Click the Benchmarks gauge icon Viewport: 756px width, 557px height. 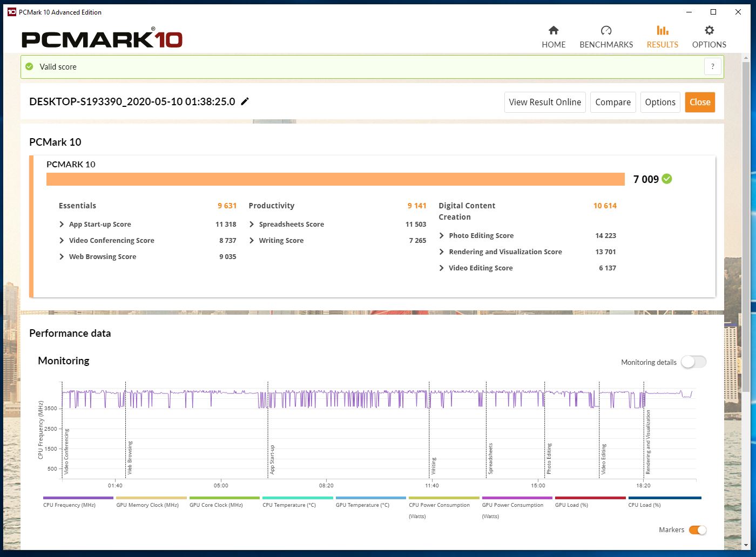pos(606,30)
